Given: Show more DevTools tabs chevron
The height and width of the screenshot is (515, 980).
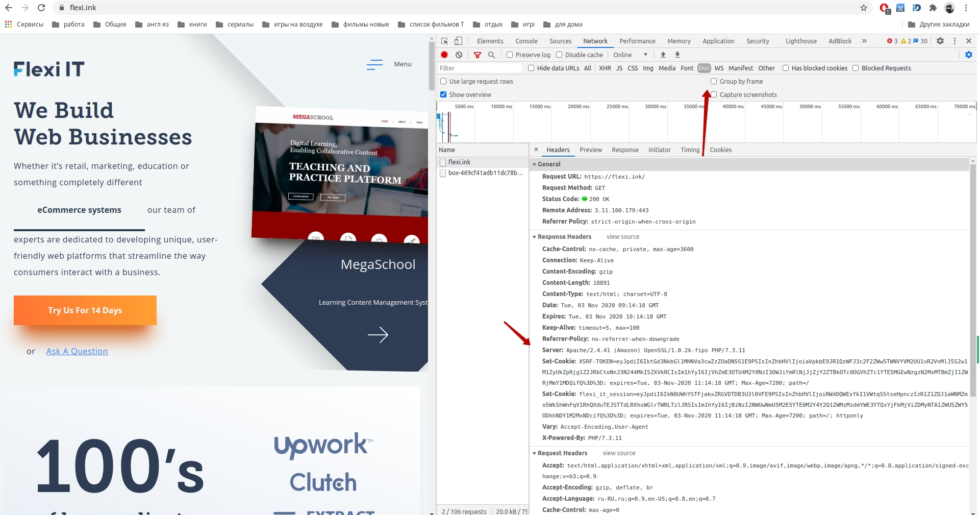Looking at the screenshot, I should (864, 41).
